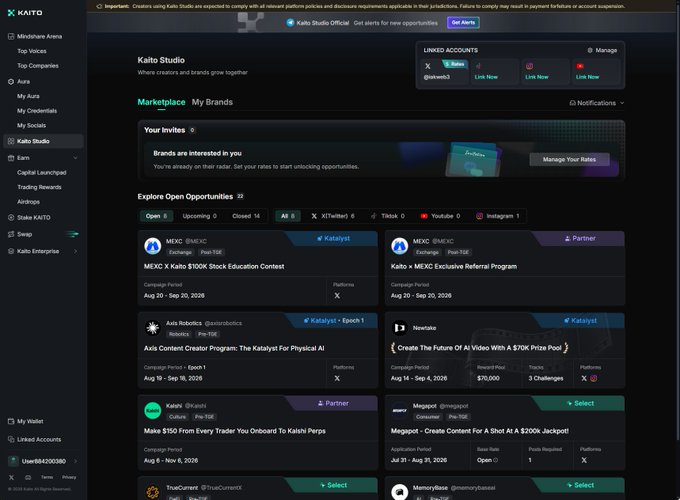Open Terms link

coord(47,477)
